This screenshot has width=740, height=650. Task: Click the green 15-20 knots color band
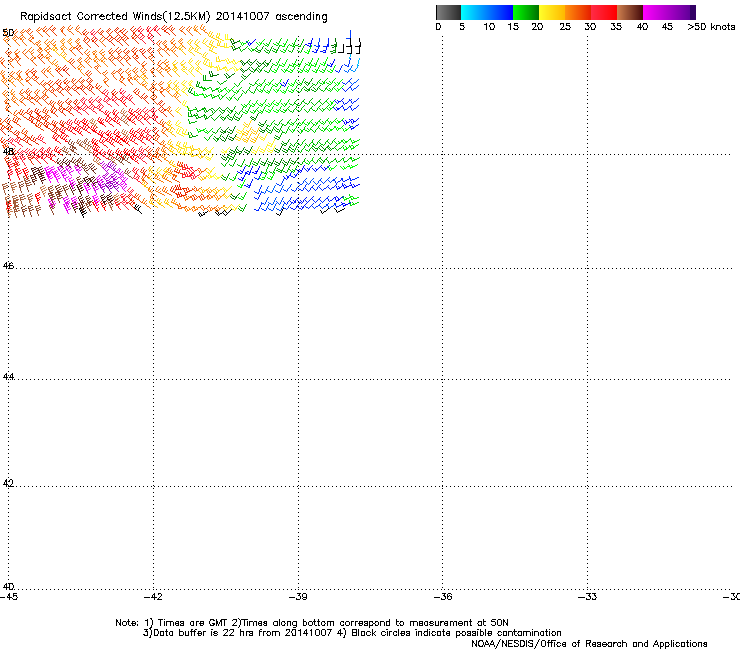526,12
